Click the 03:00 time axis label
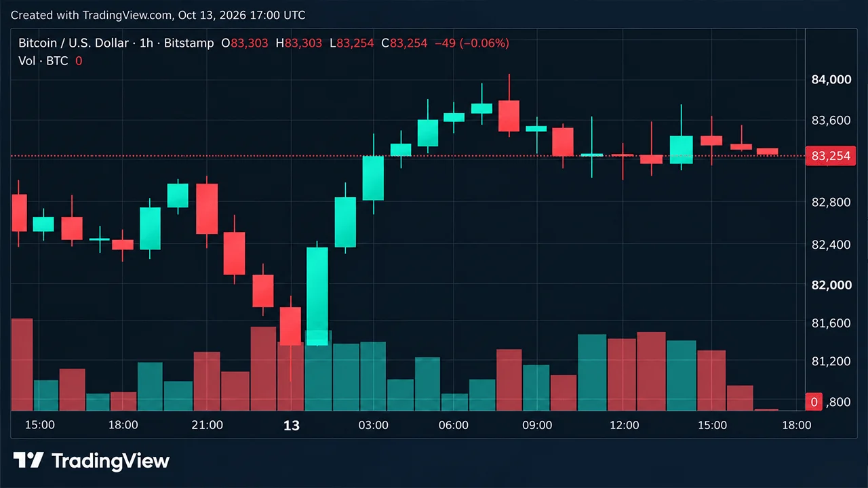Screen dimensions: 868x488 (x=374, y=426)
